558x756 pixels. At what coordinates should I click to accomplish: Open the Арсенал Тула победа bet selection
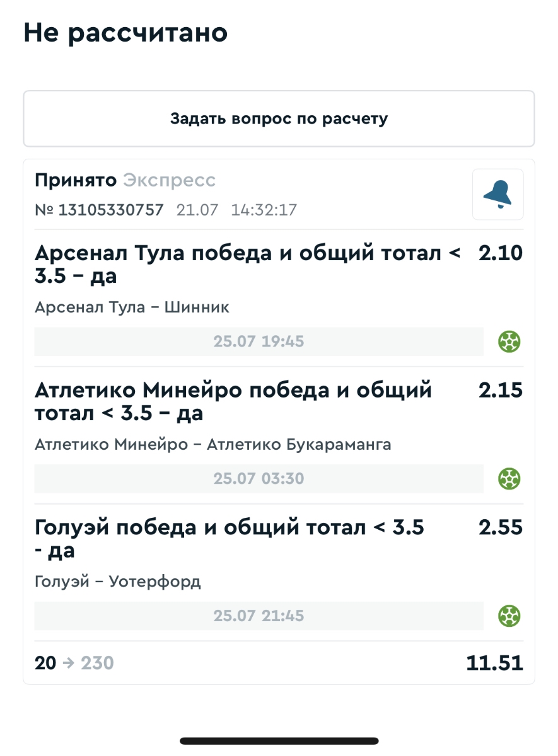point(247,265)
